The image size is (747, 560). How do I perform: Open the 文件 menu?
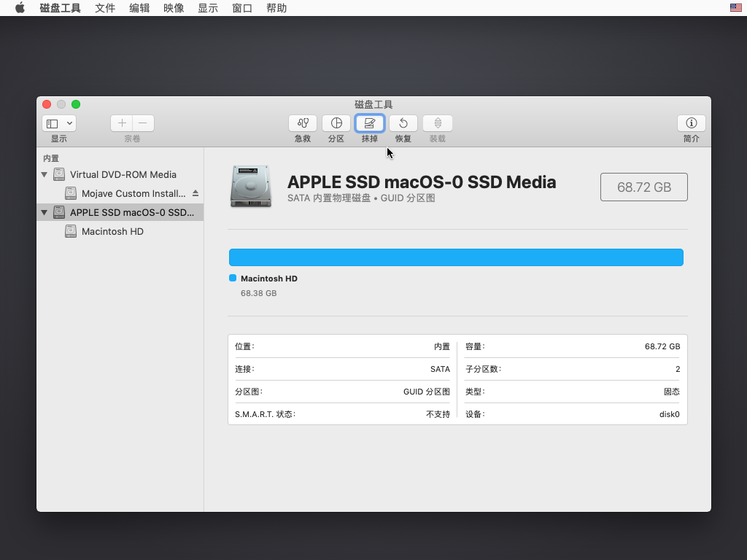click(x=105, y=8)
